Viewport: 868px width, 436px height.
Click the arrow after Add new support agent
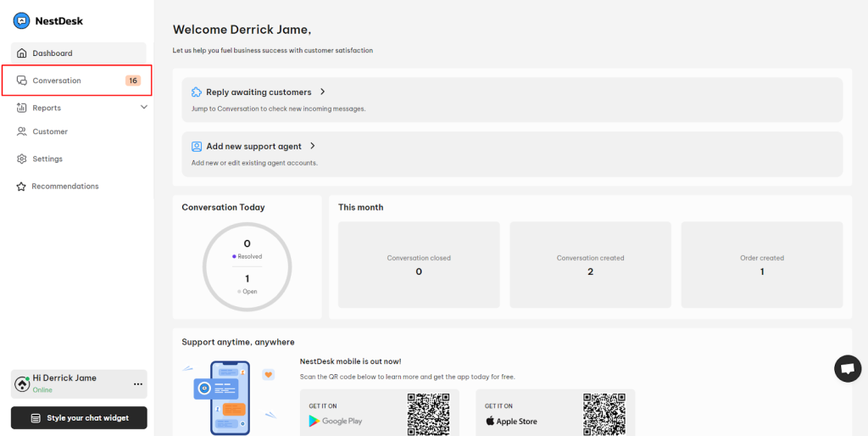click(312, 146)
